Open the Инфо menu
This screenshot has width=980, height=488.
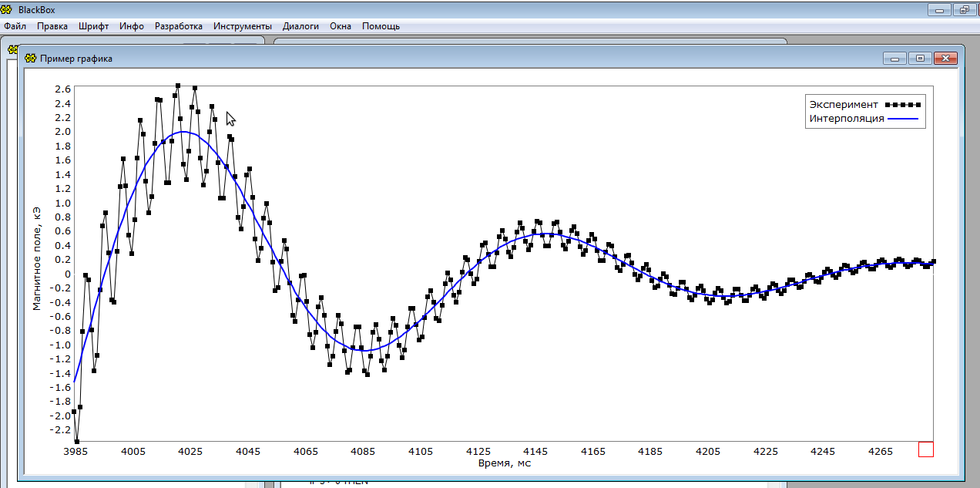coord(132,26)
